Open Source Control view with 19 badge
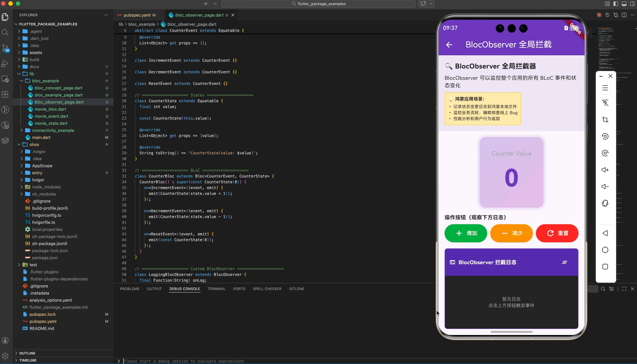 5,48
